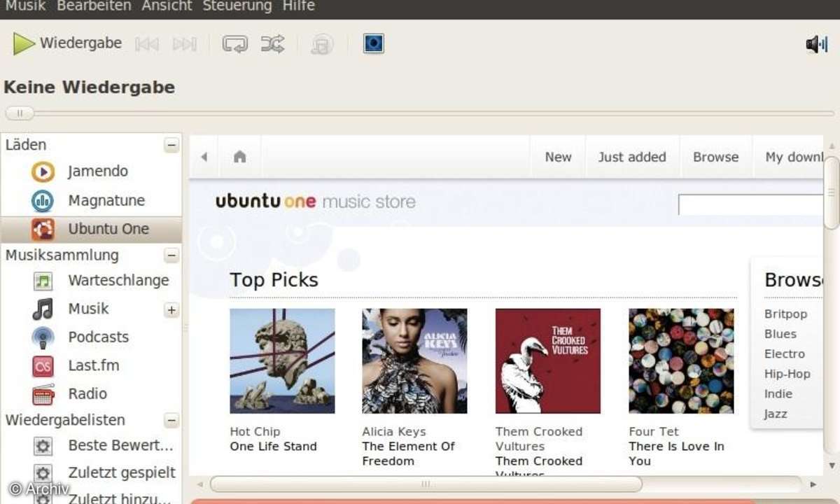Screen dimensions: 840x504
Task: Open the Four Tet album cover
Action: (x=681, y=361)
